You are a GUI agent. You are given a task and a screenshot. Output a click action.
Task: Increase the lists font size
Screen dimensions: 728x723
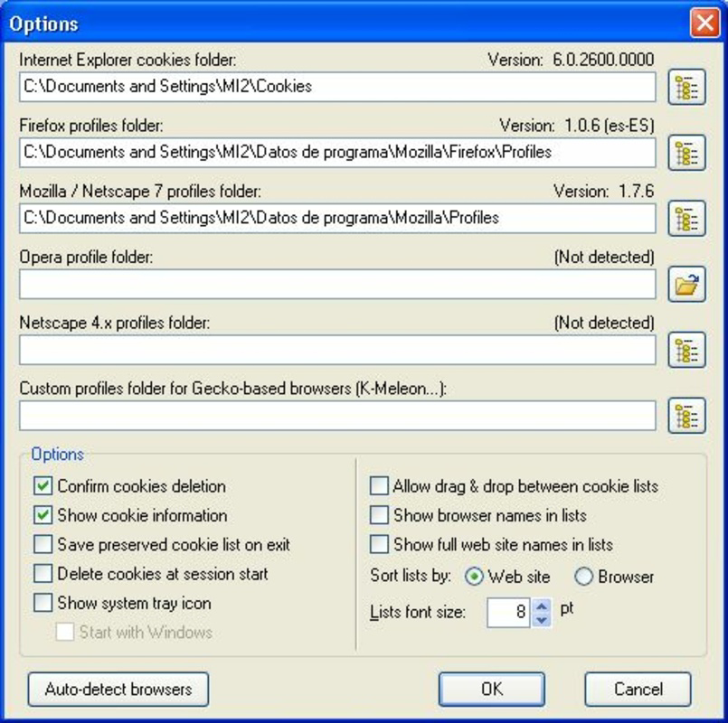click(542, 606)
